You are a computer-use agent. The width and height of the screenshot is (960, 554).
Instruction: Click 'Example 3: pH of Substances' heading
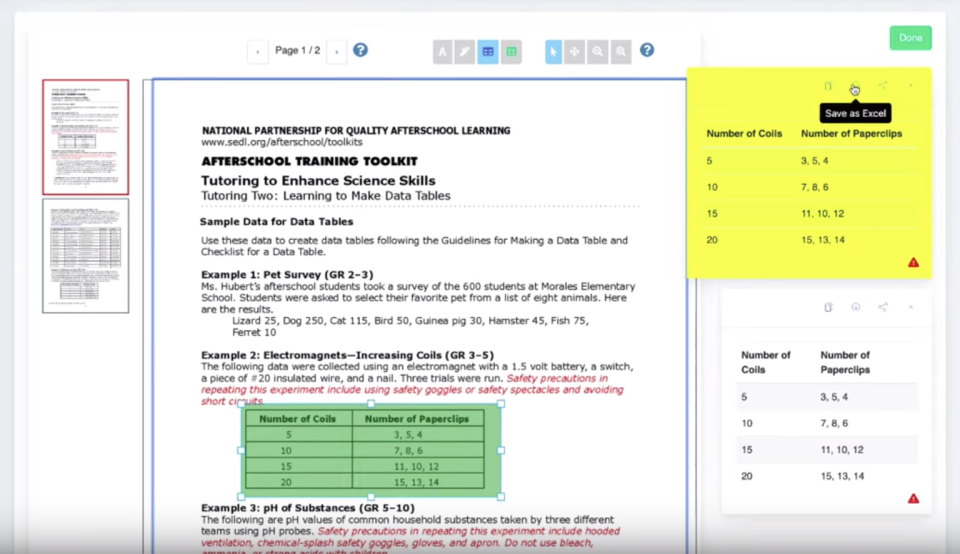[308, 508]
